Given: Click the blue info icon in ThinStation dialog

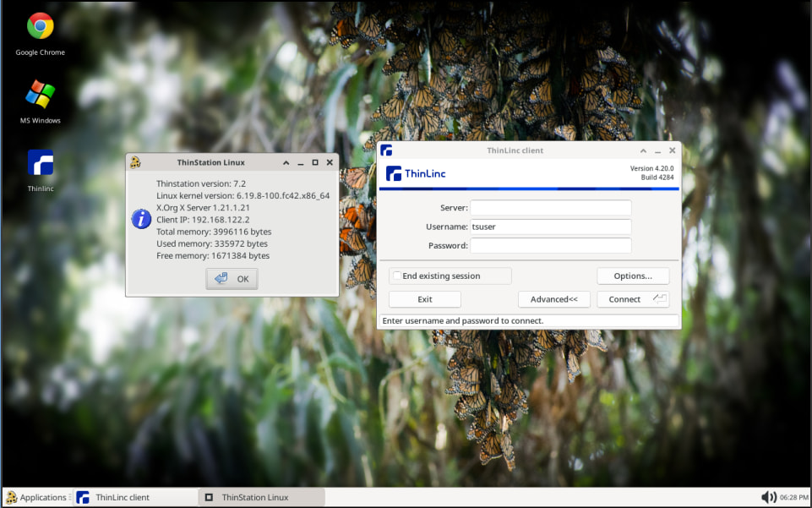Looking at the screenshot, I should [141, 219].
